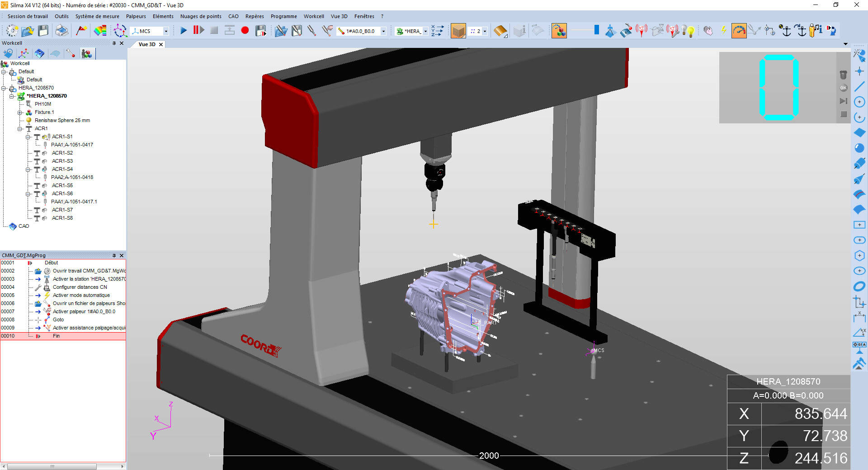Select 'Renishaw Sphere 25 mm' tree entry
Viewport: 868px width, 470px height.
(62, 120)
